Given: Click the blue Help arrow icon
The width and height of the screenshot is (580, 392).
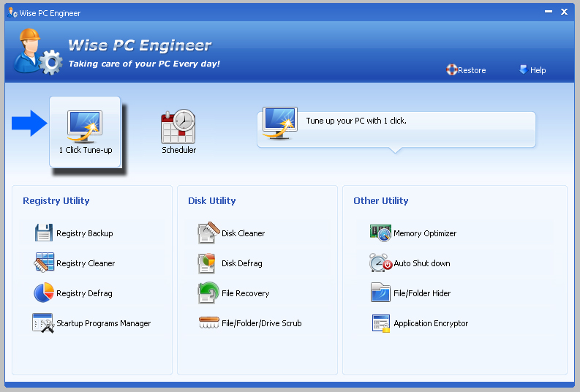Looking at the screenshot, I should click(524, 69).
